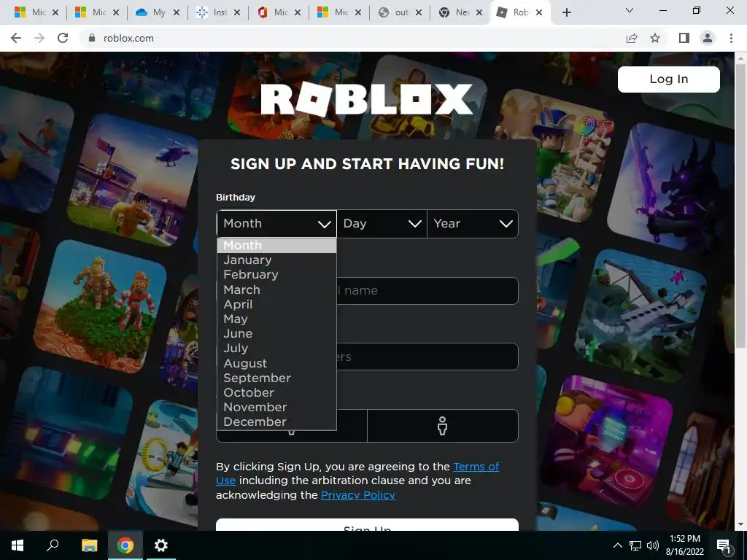Open the Chrome profile avatar
Image resolution: width=747 pixels, height=560 pixels.
[708, 38]
